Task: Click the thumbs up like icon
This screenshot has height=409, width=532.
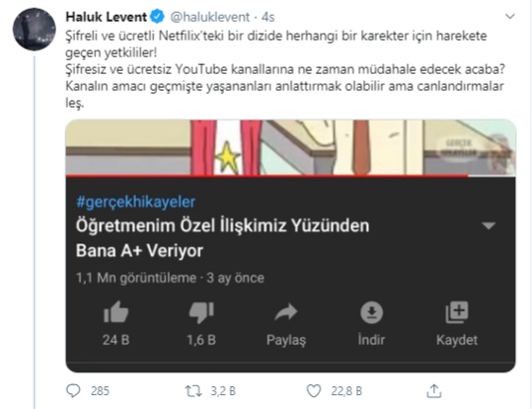Action: (116, 311)
